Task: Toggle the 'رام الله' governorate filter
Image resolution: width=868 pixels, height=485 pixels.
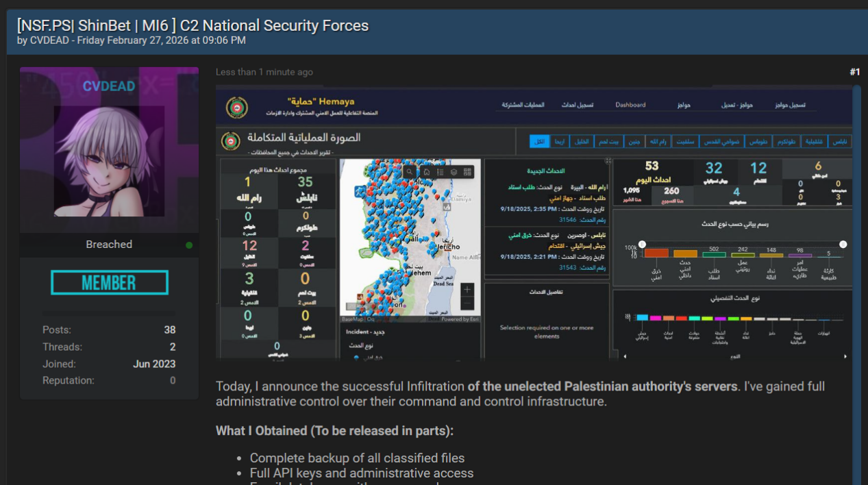Action: (658, 141)
